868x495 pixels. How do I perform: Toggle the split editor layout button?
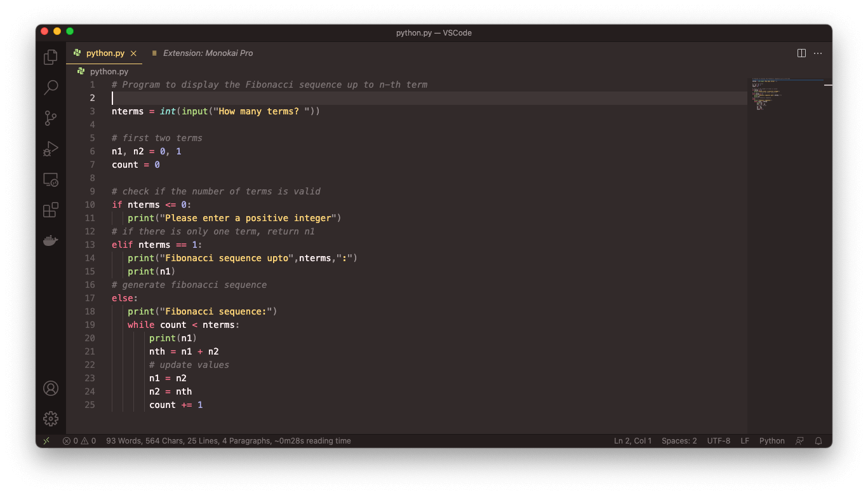pos(801,53)
